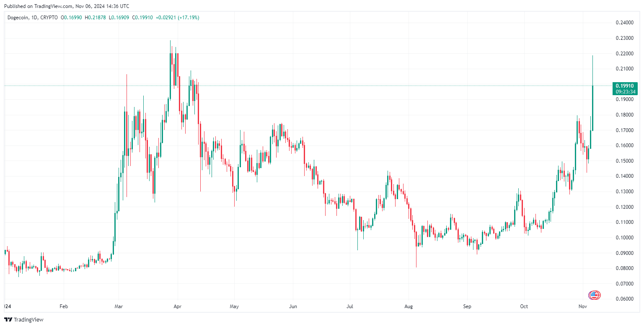Click the 0.10000 price axis label
644x327 pixels.
(x=625, y=238)
